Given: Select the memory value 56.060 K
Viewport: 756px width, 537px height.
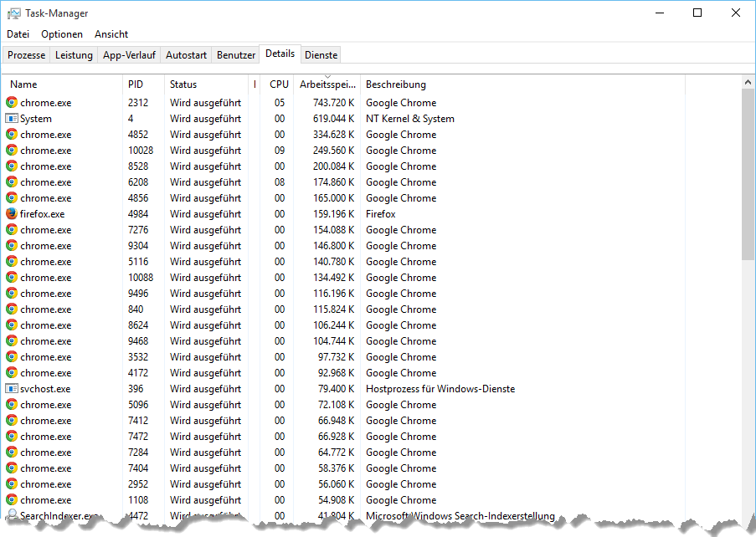Looking at the screenshot, I should (x=336, y=484).
